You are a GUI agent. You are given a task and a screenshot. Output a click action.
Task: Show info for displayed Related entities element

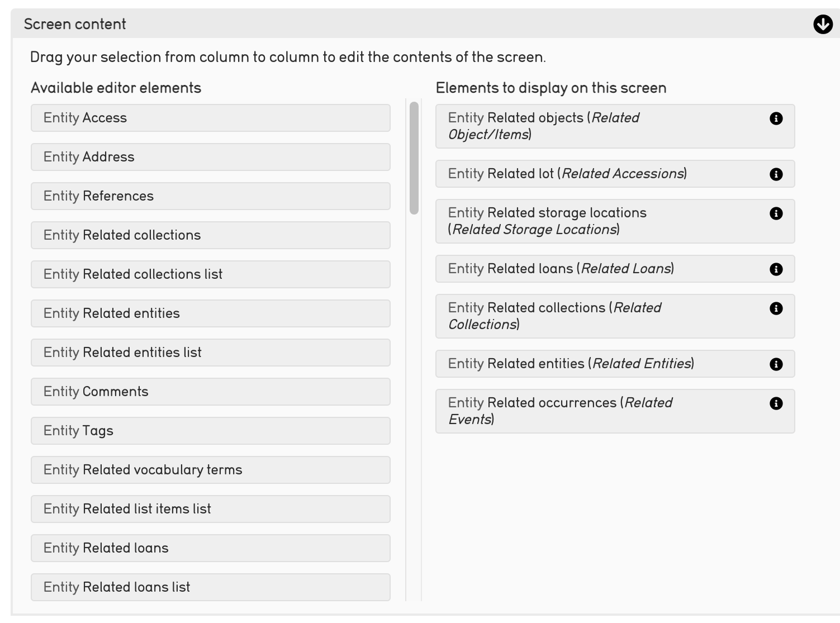[776, 364]
